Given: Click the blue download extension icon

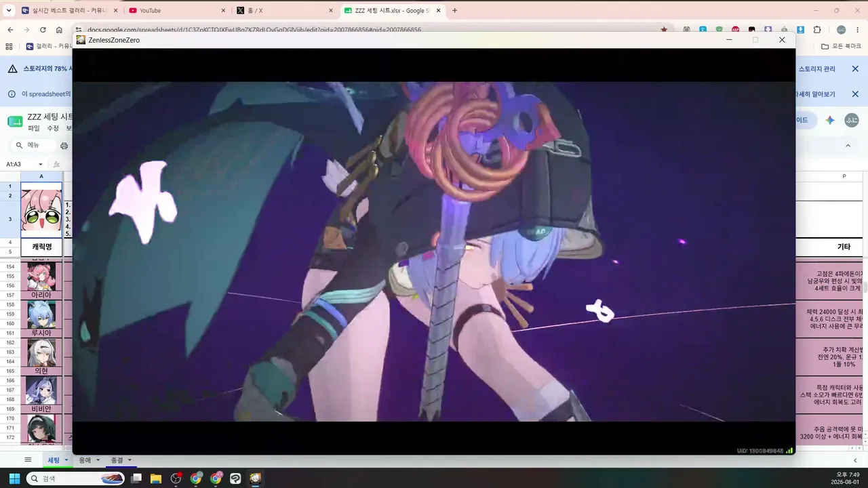Looking at the screenshot, I should pos(801,30).
